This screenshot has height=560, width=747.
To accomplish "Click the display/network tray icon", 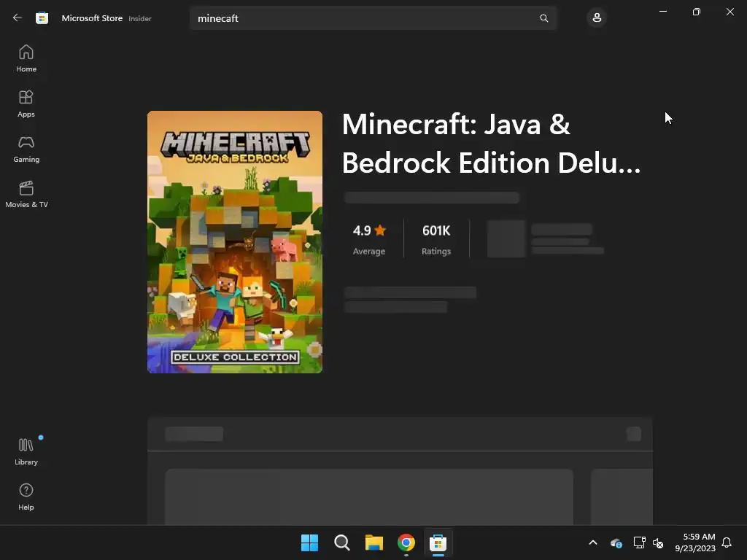I will tap(639, 542).
